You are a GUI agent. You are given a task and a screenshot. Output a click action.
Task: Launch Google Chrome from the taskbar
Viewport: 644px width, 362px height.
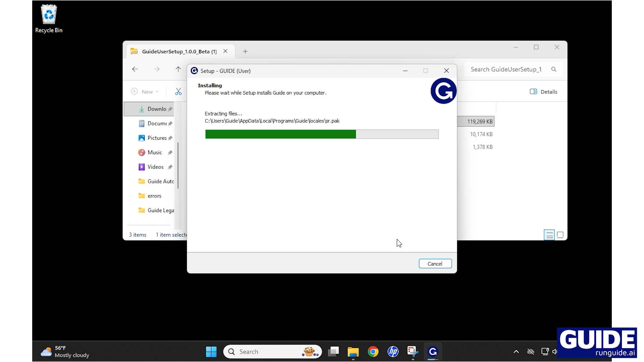(373, 352)
